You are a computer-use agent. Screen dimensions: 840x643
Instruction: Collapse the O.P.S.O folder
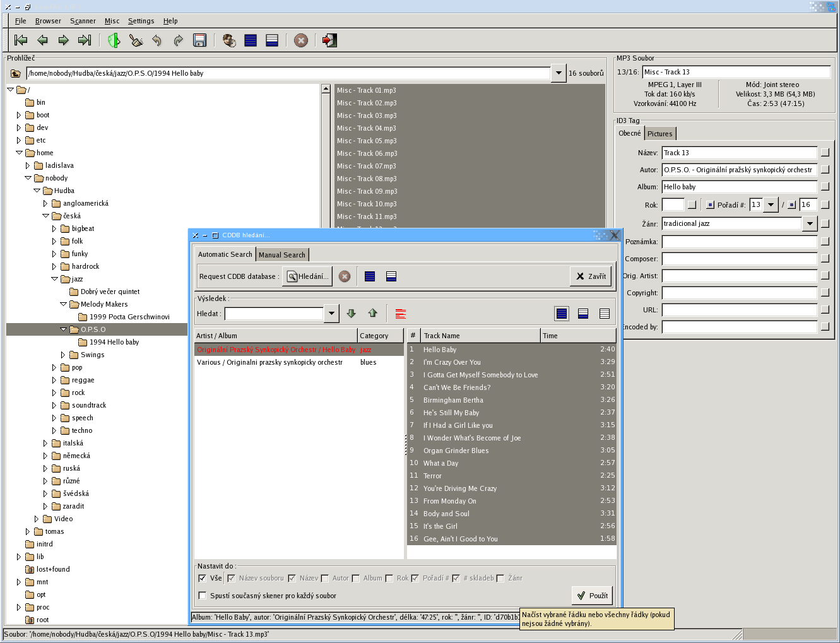click(63, 329)
